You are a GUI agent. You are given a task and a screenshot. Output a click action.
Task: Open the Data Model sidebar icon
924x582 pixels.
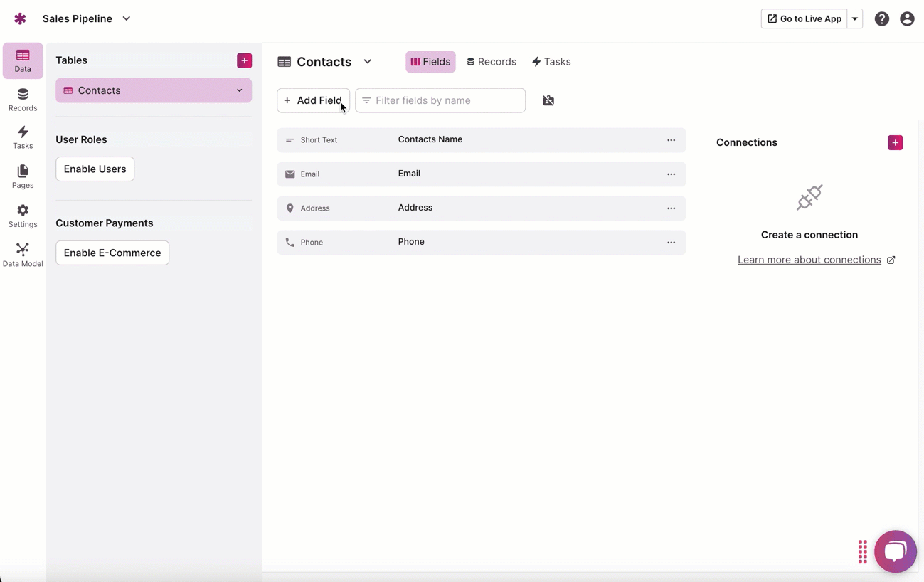coord(23,255)
